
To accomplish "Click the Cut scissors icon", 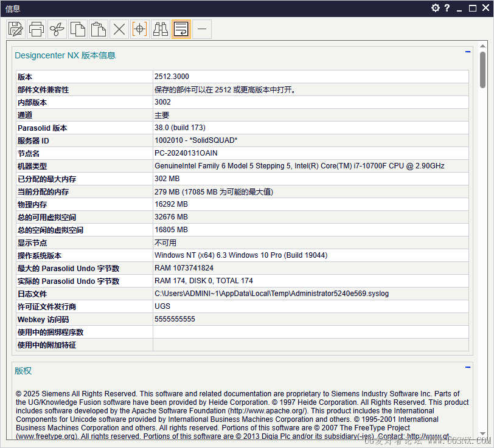I will (57, 29).
